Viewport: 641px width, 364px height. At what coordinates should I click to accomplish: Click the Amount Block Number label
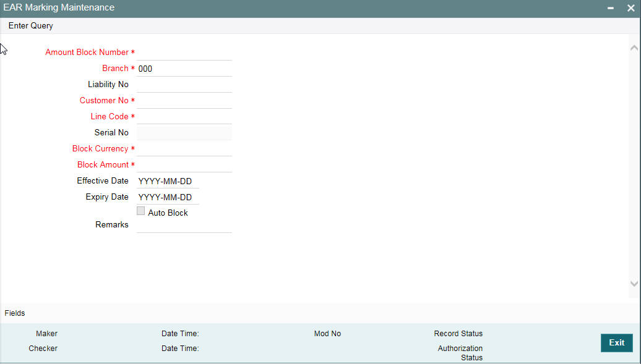click(87, 53)
